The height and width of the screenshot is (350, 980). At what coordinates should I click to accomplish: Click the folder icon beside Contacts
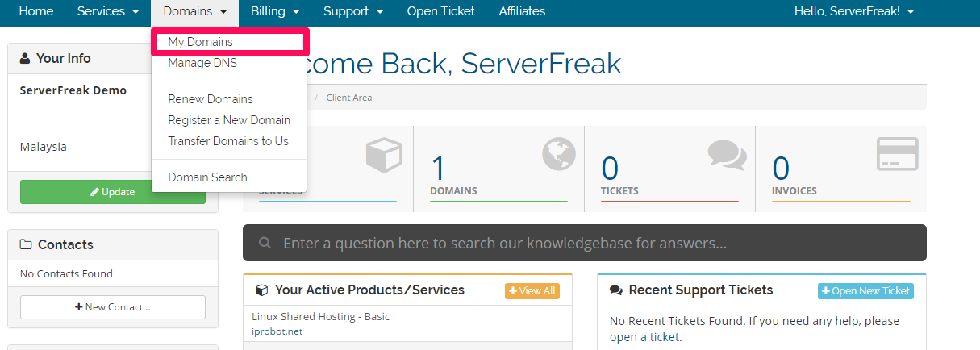pos(26,244)
